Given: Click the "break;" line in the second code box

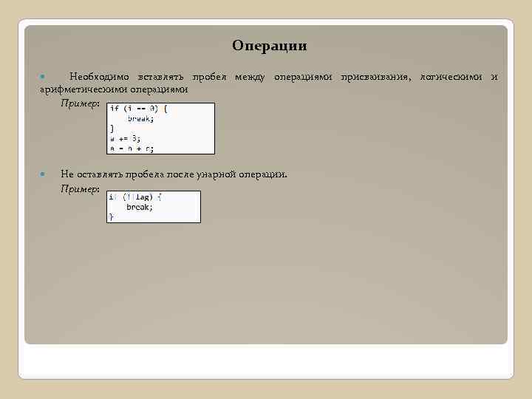Looking at the screenshot, I should (x=140, y=208).
